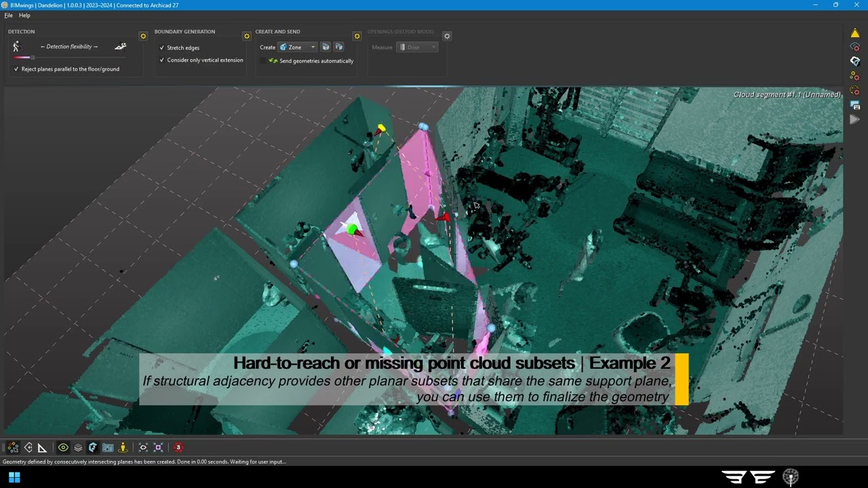
Task: Toggle the eye visibility icon in bottom toolbar
Action: point(63,447)
